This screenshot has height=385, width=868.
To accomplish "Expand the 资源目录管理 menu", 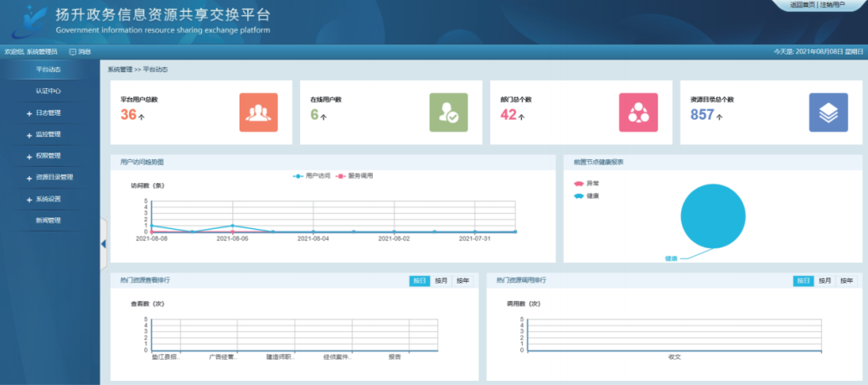I will [x=54, y=177].
